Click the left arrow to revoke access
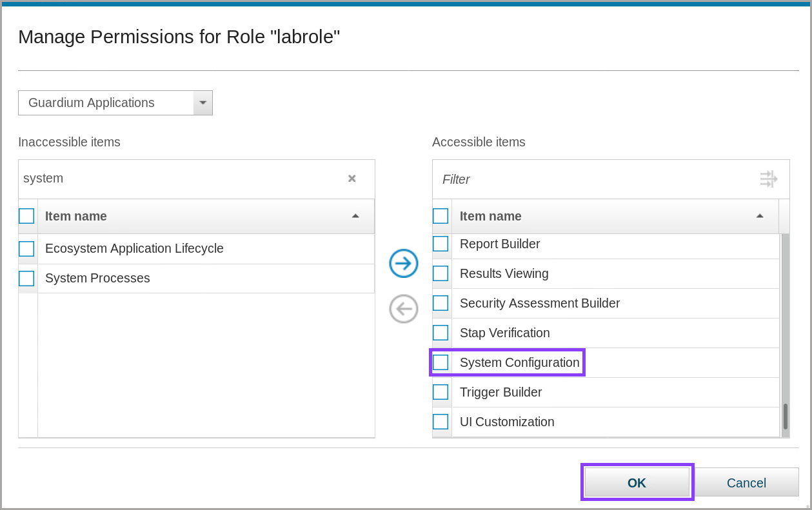The image size is (812, 510). point(404,309)
